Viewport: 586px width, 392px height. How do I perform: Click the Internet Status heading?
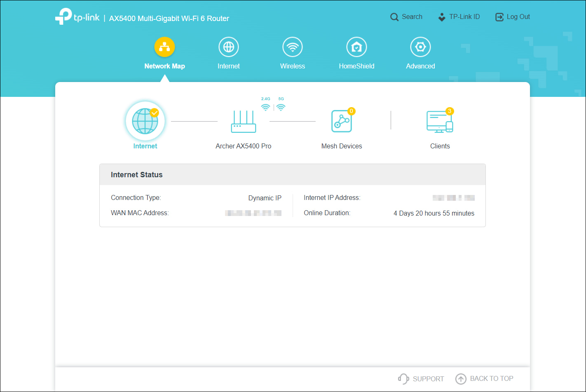coord(136,175)
